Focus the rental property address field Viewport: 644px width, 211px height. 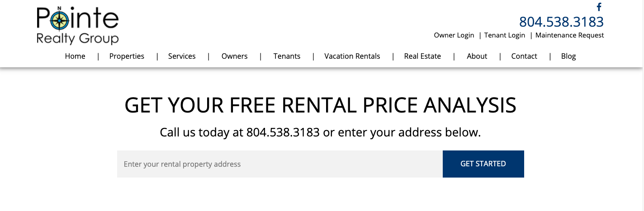280,164
